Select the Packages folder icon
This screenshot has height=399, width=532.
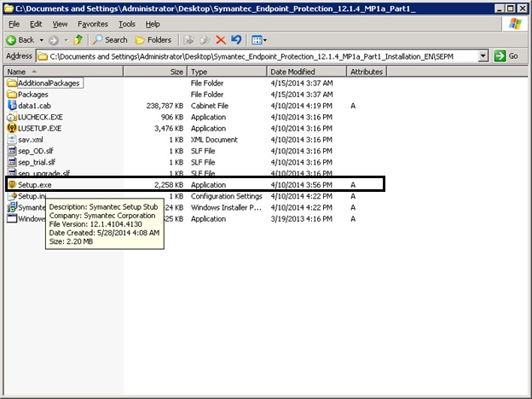[x=12, y=94]
